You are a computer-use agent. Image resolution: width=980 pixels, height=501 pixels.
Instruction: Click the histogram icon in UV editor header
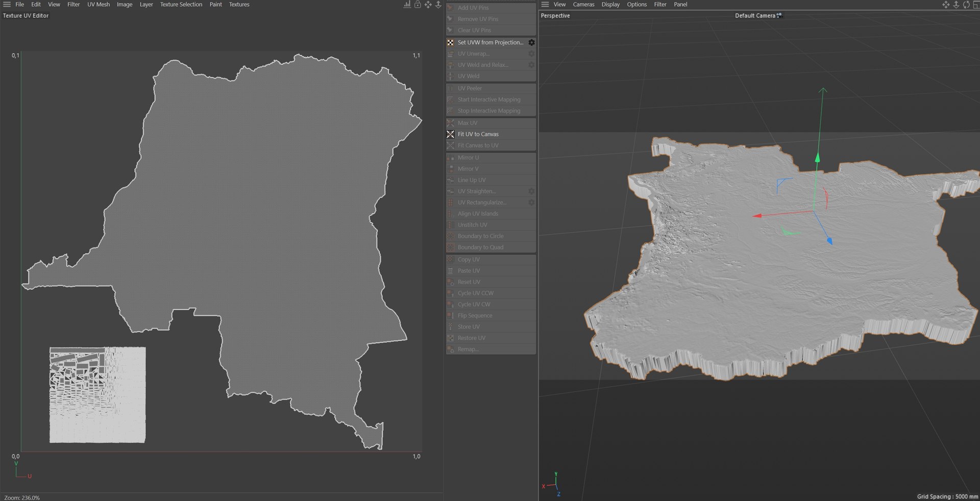tap(407, 4)
